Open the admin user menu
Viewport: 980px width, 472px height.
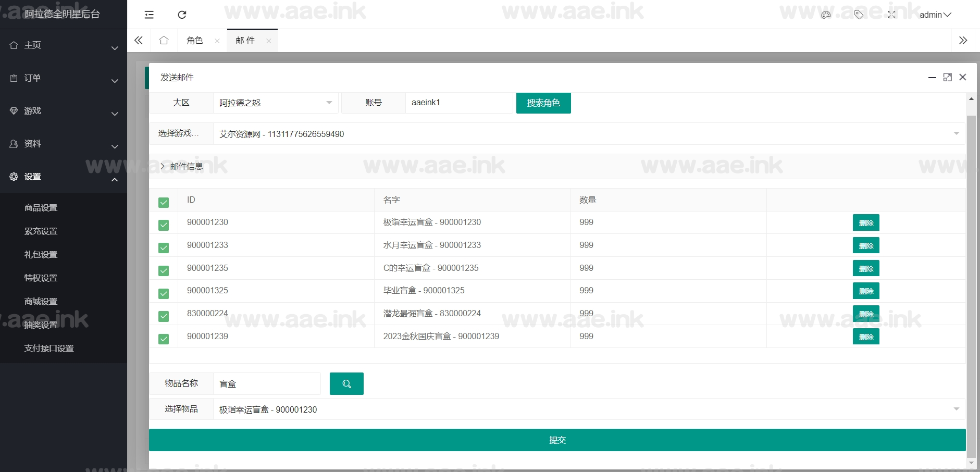[935, 15]
